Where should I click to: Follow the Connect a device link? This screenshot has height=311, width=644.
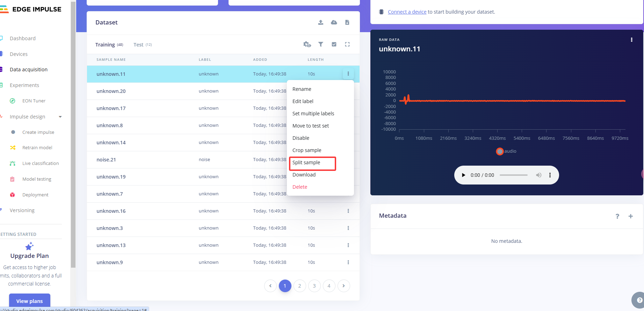pyautogui.click(x=407, y=12)
